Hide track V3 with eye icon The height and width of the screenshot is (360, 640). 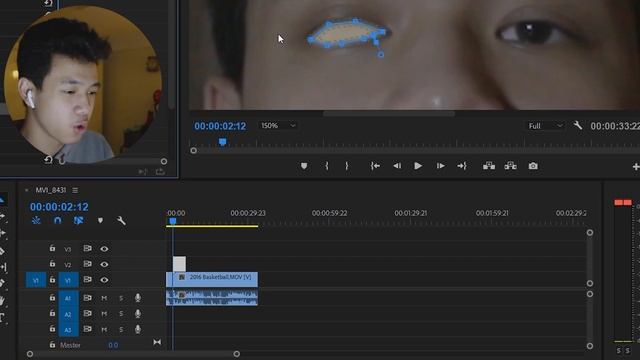[x=104, y=249]
